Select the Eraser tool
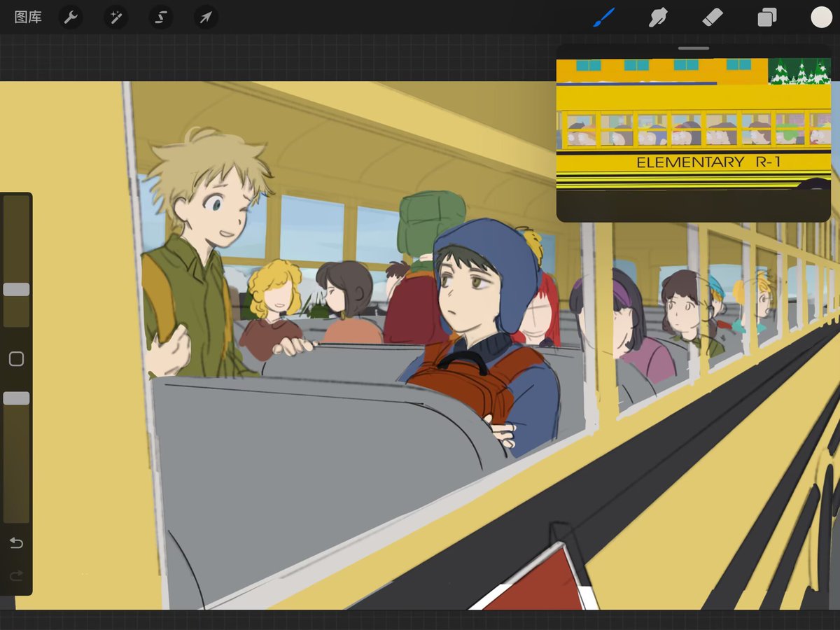 click(x=713, y=17)
